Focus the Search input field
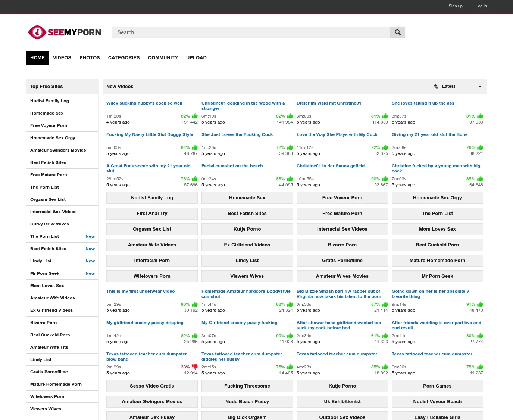 click(x=251, y=32)
